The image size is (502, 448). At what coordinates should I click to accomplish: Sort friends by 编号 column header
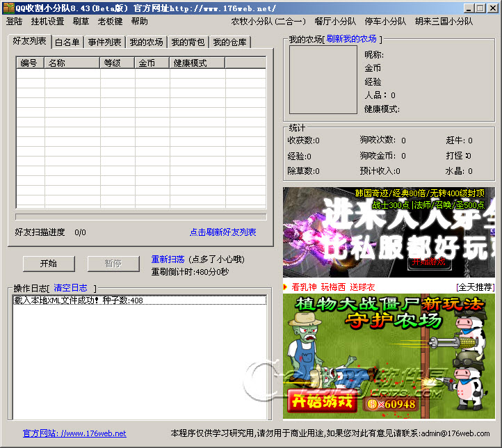pos(31,63)
